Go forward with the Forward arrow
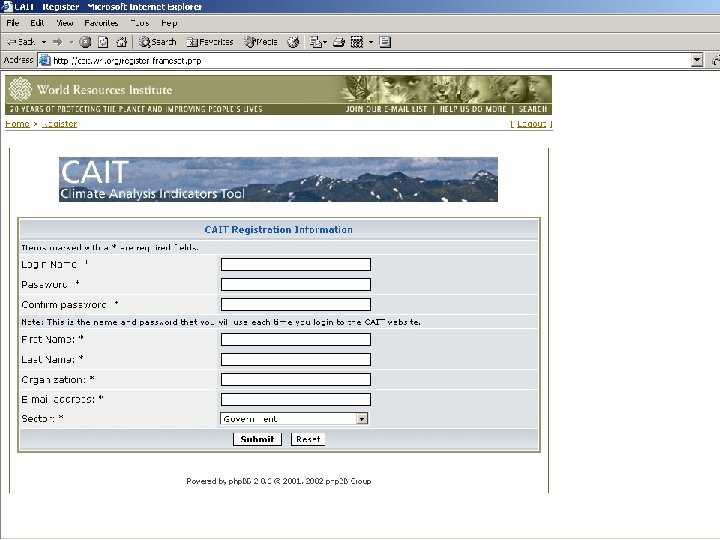The image size is (720, 540). (x=57, y=42)
